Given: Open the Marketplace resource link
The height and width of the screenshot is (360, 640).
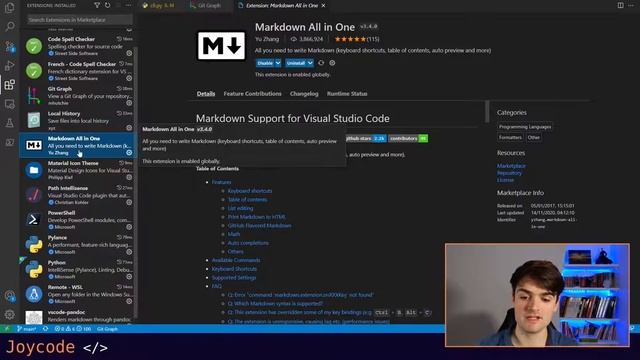Looking at the screenshot, I should tap(511, 166).
